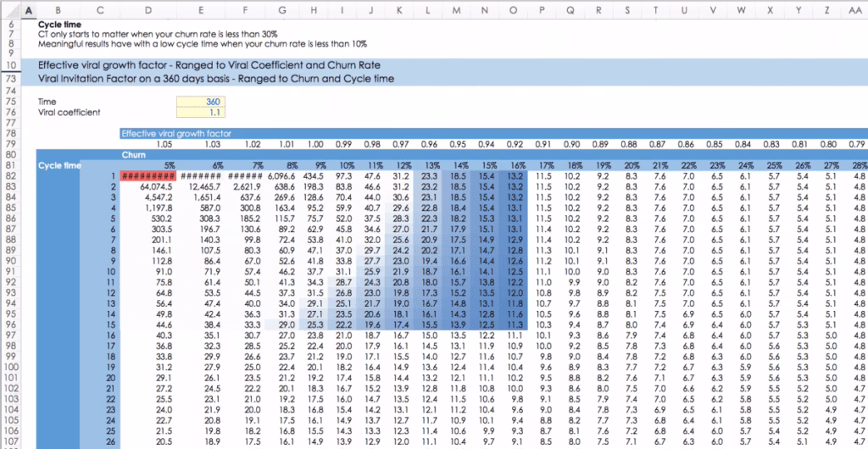Select the 'Time' label cell

coord(47,102)
